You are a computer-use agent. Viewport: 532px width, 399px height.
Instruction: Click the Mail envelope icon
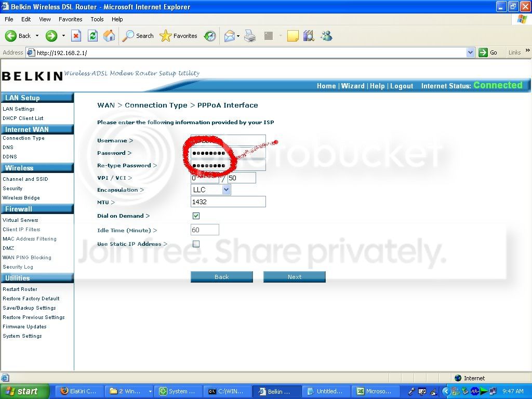[x=230, y=36]
